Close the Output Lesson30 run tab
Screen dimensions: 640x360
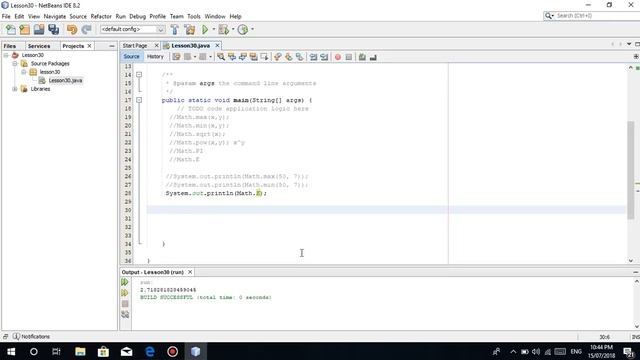tap(190, 272)
